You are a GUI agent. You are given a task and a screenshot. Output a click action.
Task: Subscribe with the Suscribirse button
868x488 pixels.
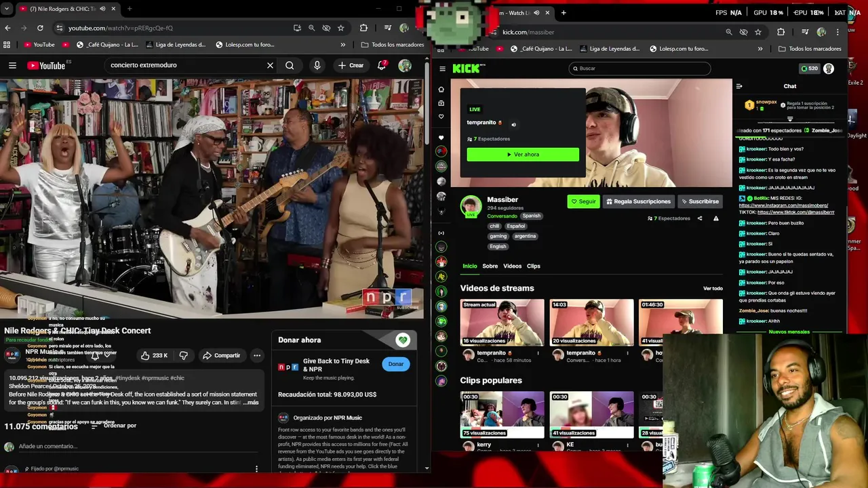click(x=700, y=201)
